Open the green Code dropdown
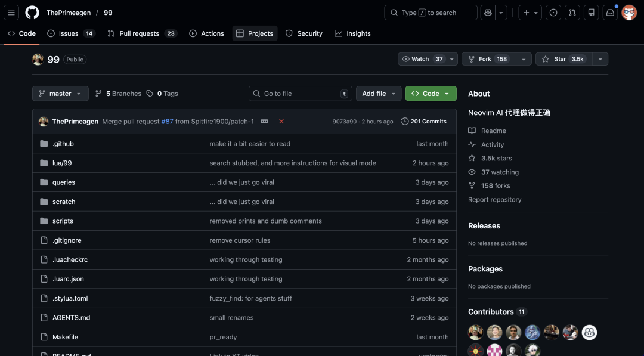 pyautogui.click(x=431, y=94)
